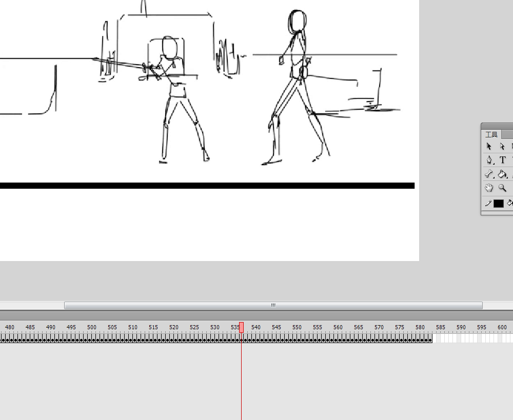
Task: Jump to frame 500 on timeline ruler
Action: (x=92, y=327)
